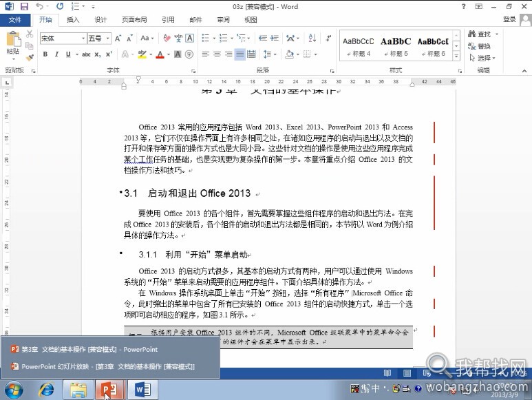Click the Format Painter brush icon
Screen dimensions: 532x400
tap(30, 57)
